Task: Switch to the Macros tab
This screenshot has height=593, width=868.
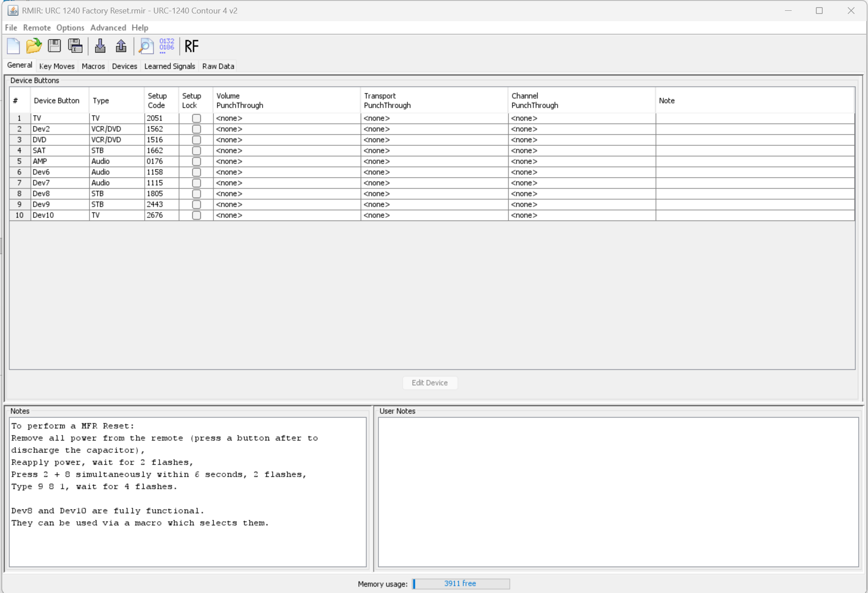Action: (93, 66)
